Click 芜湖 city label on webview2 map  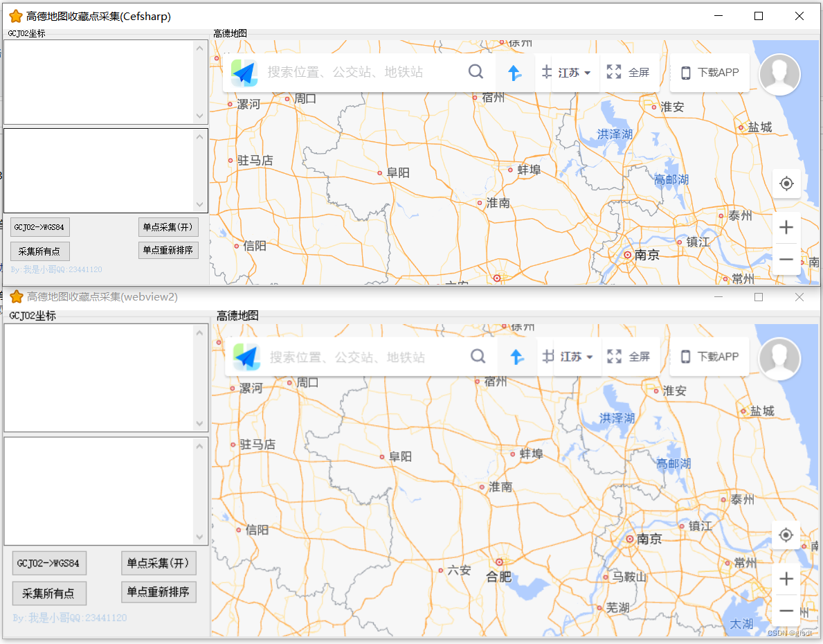(618, 608)
